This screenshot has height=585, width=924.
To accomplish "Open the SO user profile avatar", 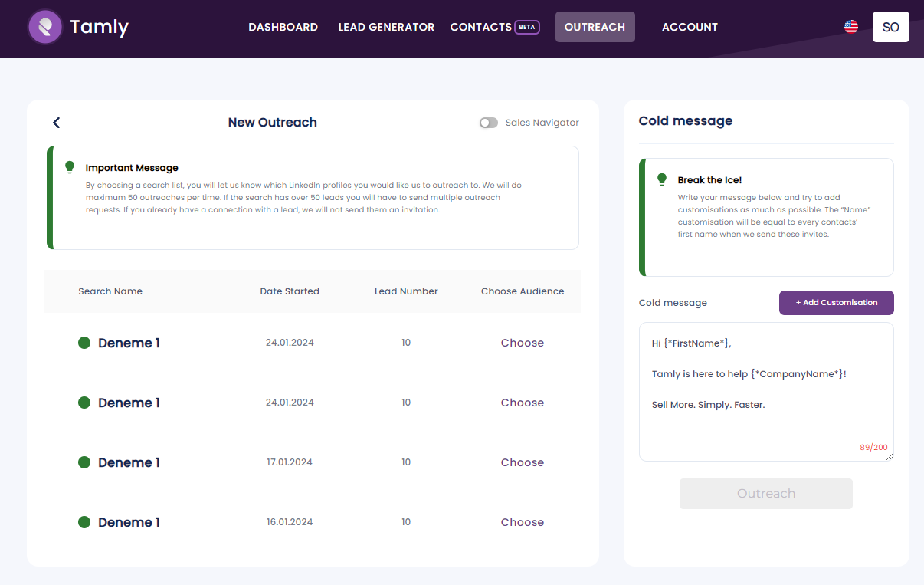I will (x=891, y=27).
